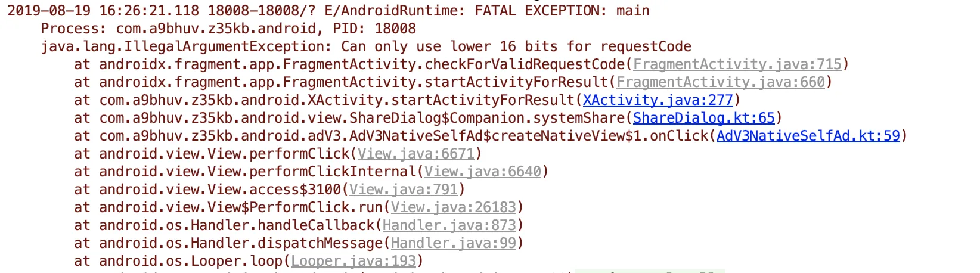Open the FragmentActivity.java:660 source link
The image size is (980, 273).
point(720,82)
